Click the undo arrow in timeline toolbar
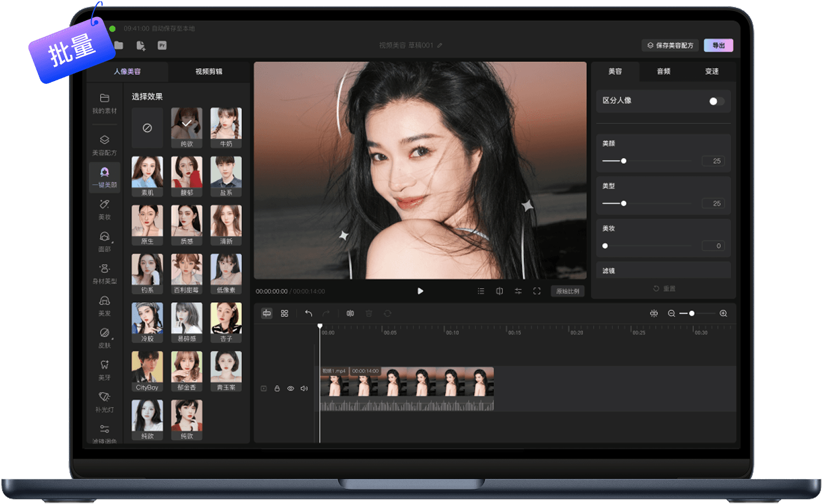823x504 pixels. pos(308,313)
